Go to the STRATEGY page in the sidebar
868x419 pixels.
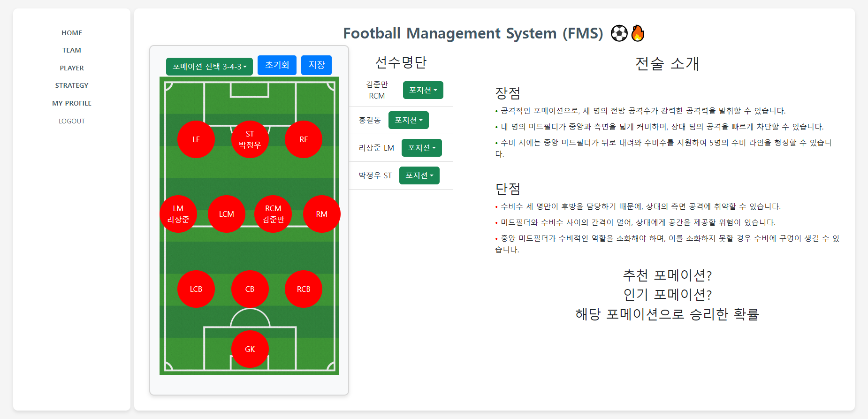click(71, 85)
